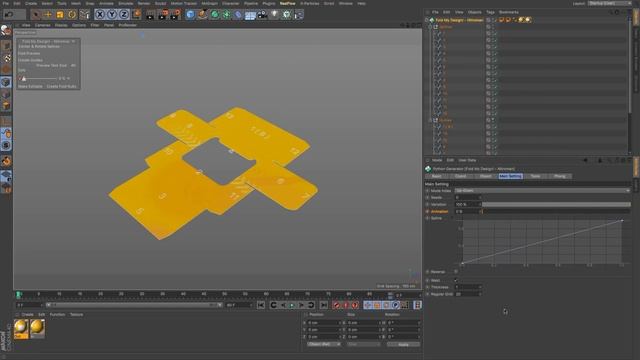Select Texture mode checkerboard icon

[6, 58]
